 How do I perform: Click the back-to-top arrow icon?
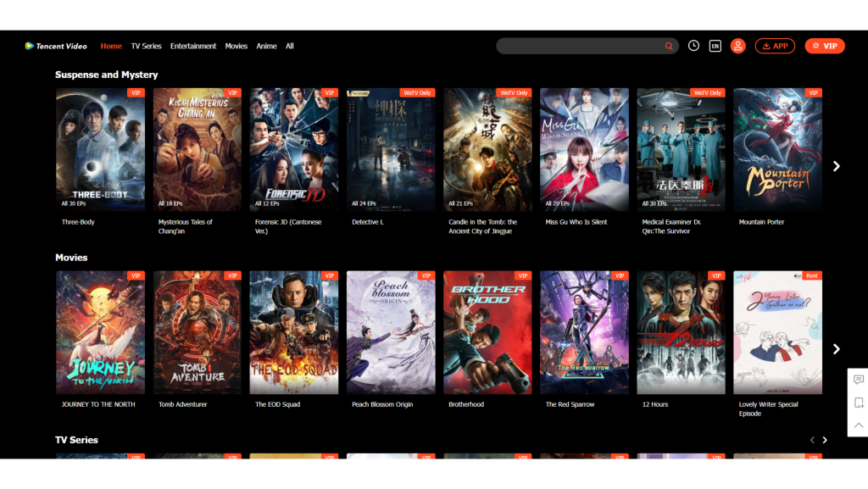(x=858, y=425)
